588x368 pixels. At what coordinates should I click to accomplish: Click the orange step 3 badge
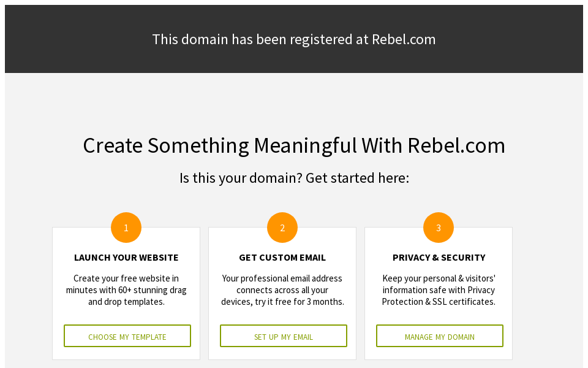(438, 227)
